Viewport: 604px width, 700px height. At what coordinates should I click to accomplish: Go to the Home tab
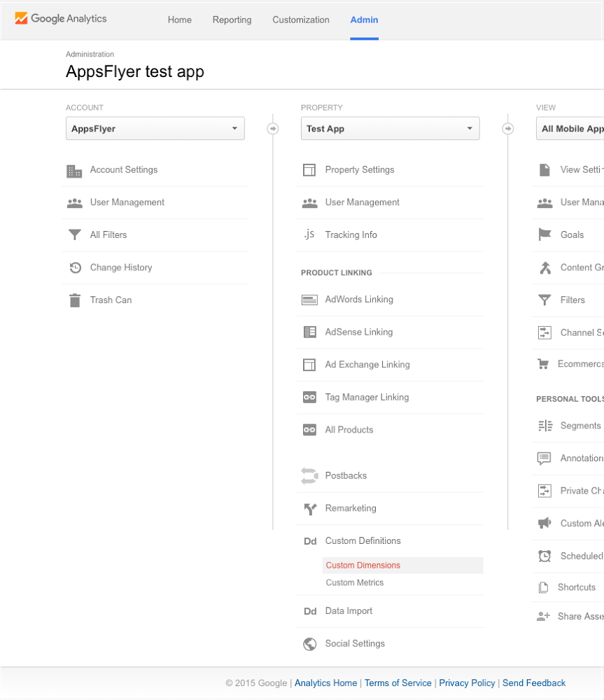click(x=179, y=20)
